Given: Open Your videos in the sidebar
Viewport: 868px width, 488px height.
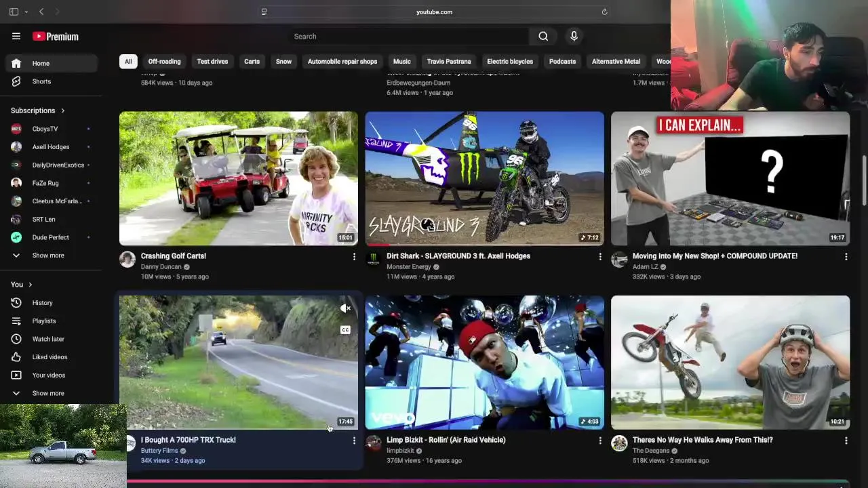Looking at the screenshot, I should (52, 375).
